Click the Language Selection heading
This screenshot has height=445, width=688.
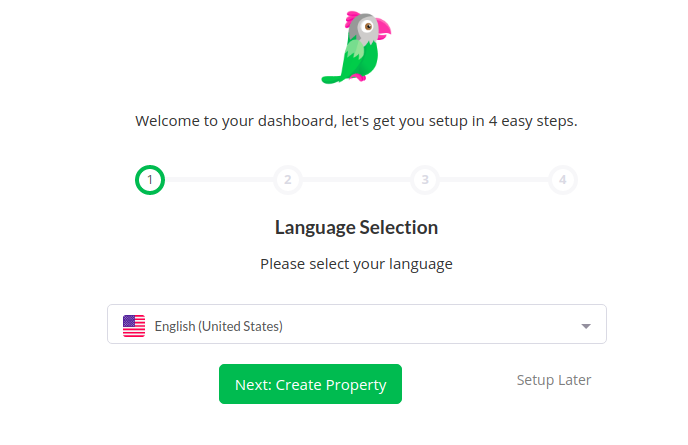[356, 227]
